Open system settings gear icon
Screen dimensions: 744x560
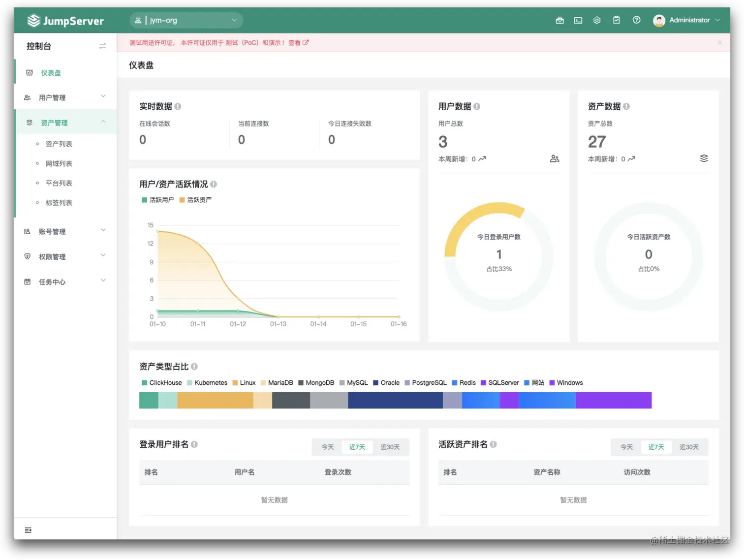pos(597,21)
